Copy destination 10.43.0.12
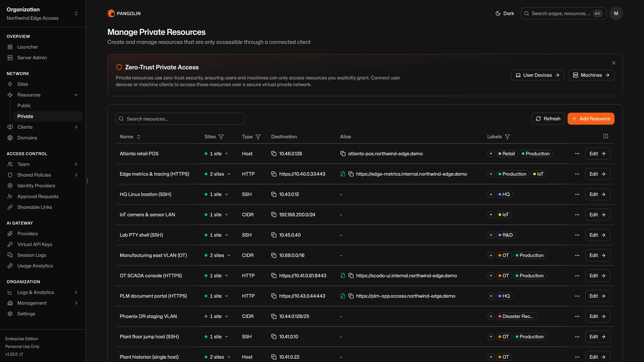 click(x=274, y=194)
